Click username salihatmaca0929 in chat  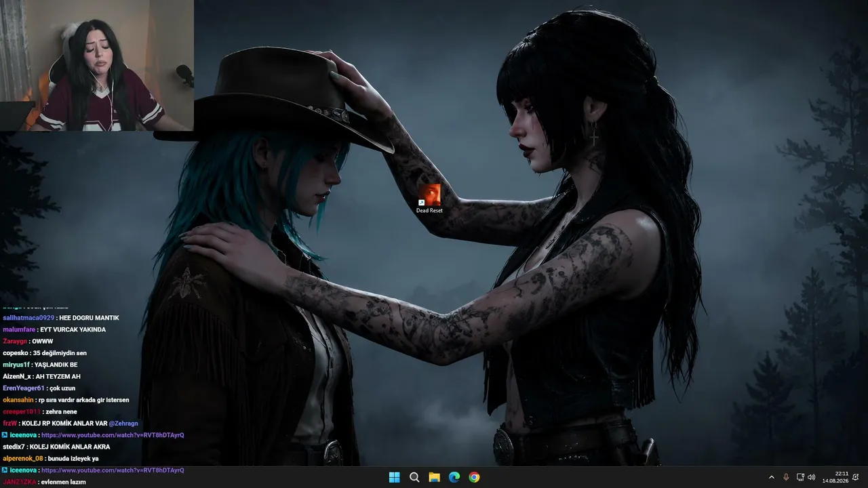(28, 318)
